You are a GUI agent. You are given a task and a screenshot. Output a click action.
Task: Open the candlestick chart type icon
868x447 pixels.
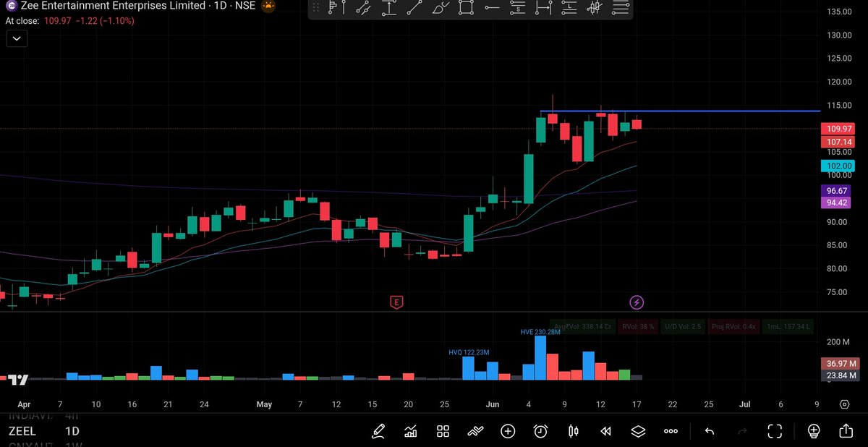pos(573,431)
